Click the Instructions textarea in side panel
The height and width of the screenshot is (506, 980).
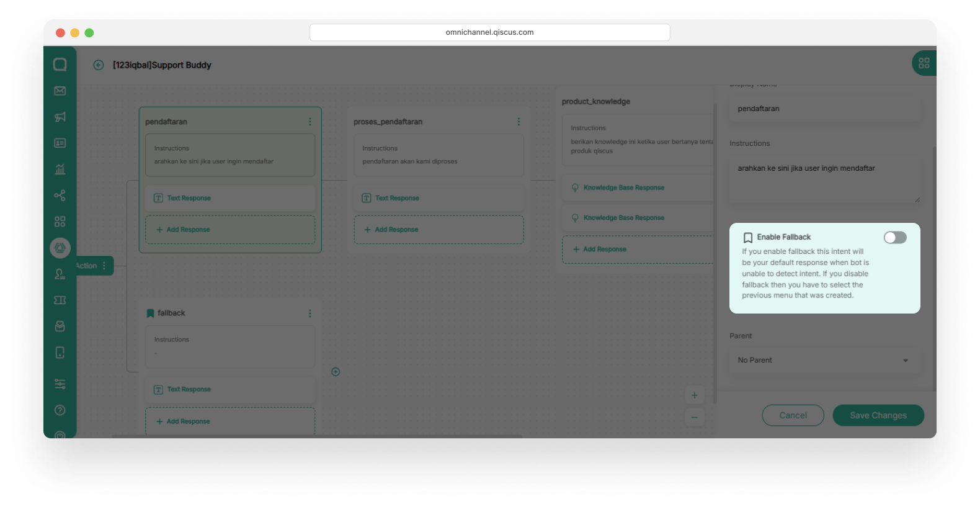click(824, 180)
